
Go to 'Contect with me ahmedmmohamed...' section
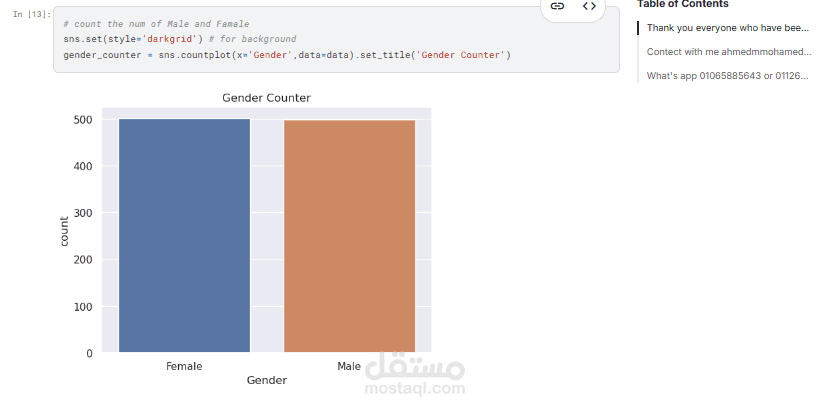(729, 51)
